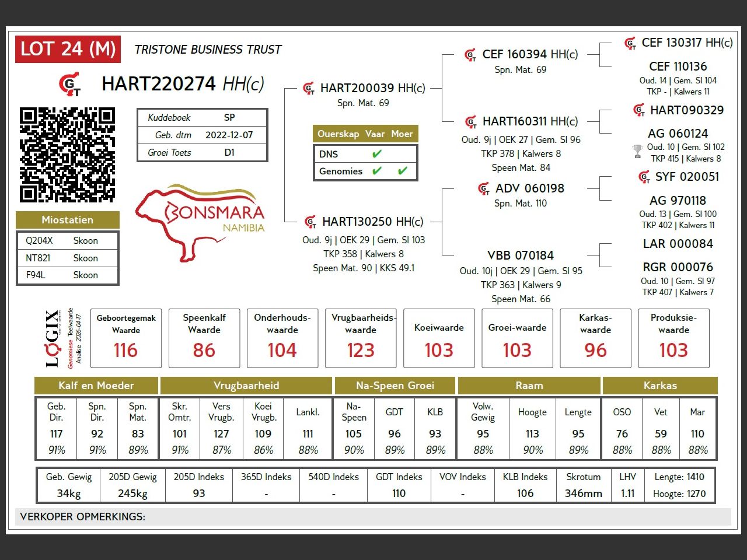This screenshot has width=747, height=560.
Task: Click the OSO value 76
Action: coord(622,434)
